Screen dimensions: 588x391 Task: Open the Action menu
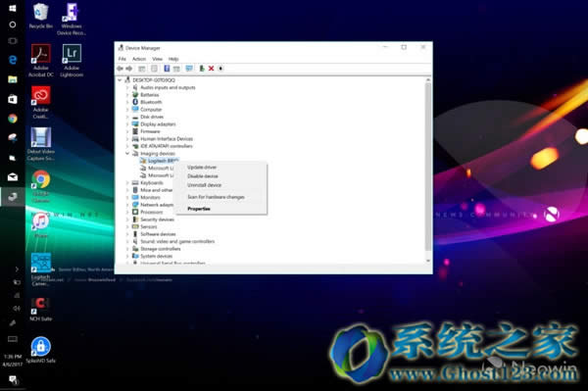tap(139, 59)
